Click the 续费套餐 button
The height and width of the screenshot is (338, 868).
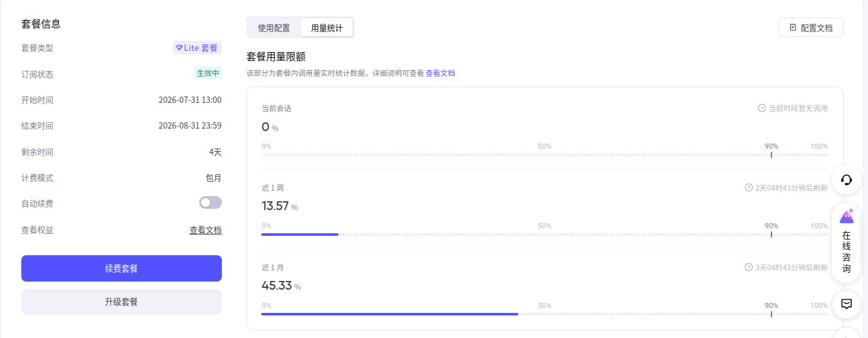pyautogui.click(x=122, y=268)
